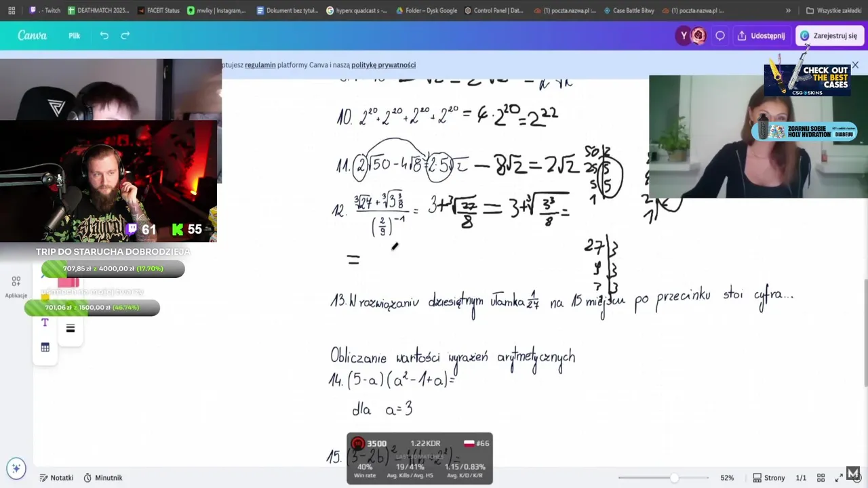Viewport: 868px width, 488px height.
Task: Click the 52% zoom level value
Action: (727, 478)
